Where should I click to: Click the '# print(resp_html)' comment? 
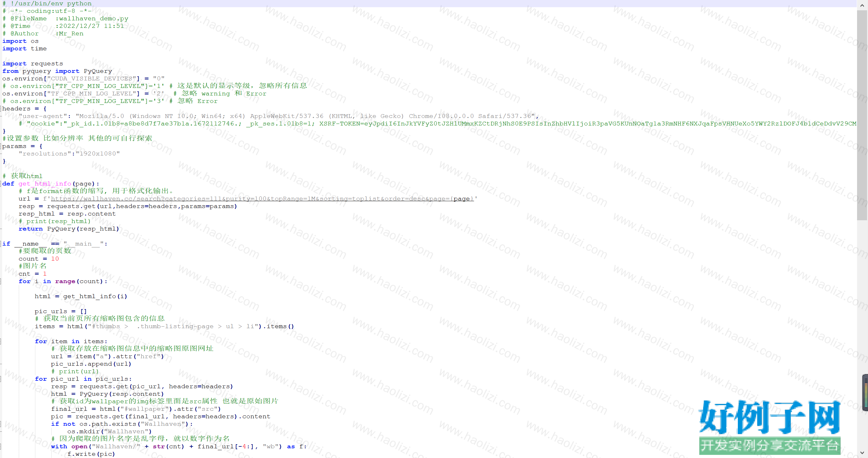tap(55, 221)
